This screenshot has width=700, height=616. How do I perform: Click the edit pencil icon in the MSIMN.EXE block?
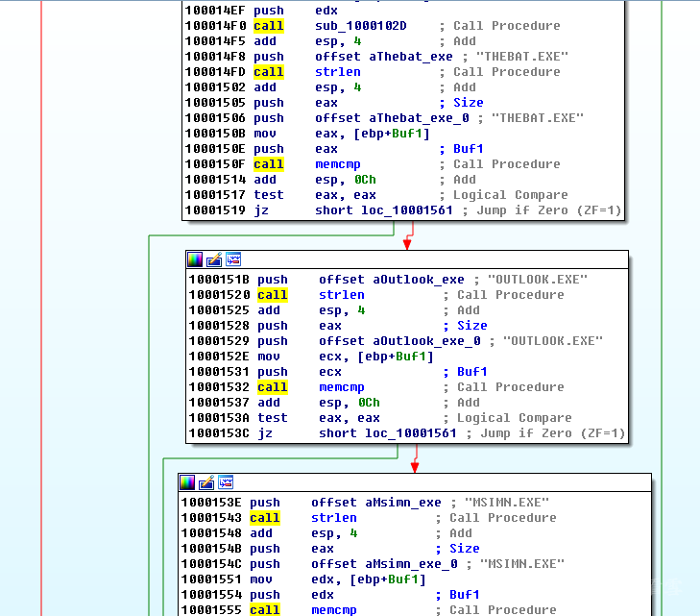click(x=206, y=482)
